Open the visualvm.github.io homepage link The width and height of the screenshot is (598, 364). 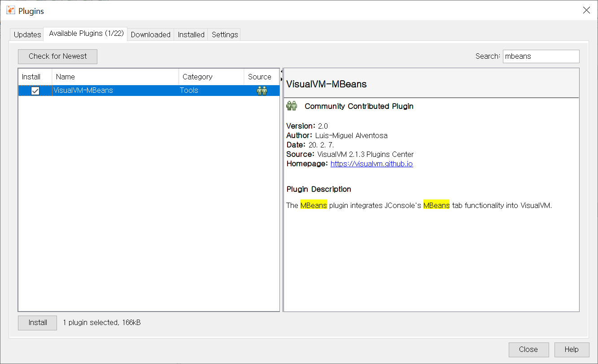pos(371,164)
